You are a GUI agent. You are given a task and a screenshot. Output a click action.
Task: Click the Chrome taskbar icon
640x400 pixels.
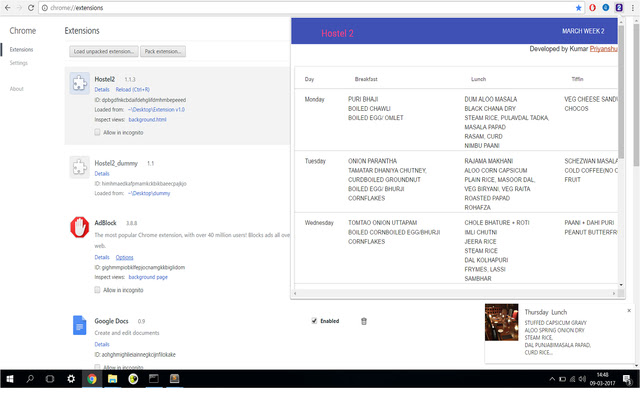(x=92, y=379)
